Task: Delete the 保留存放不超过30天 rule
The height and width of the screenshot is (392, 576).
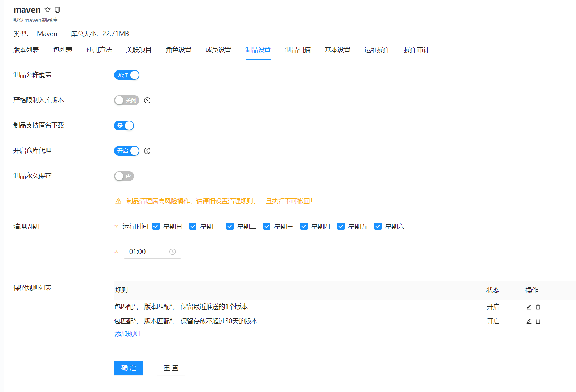Action: 538,321
